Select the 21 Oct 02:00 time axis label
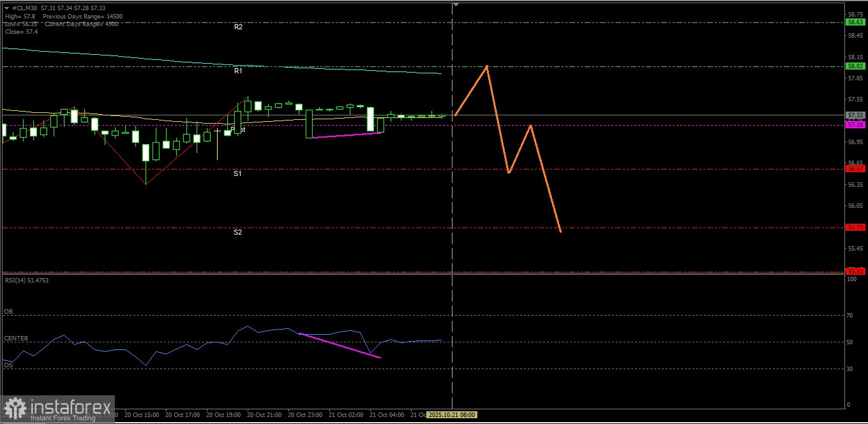The height and width of the screenshot is (424, 868). click(345, 415)
